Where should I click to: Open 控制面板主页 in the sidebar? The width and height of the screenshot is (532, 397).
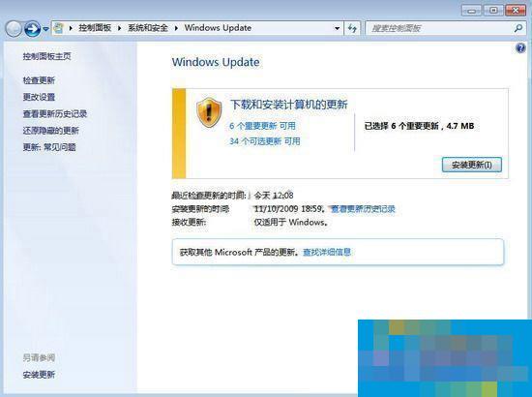(x=47, y=56)
